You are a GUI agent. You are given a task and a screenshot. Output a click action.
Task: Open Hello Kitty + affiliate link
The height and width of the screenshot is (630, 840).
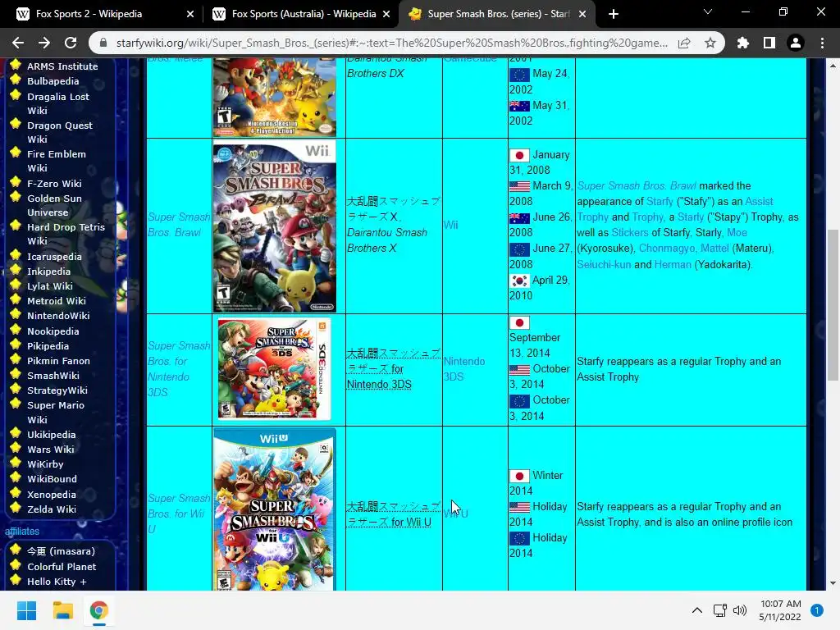57,582
